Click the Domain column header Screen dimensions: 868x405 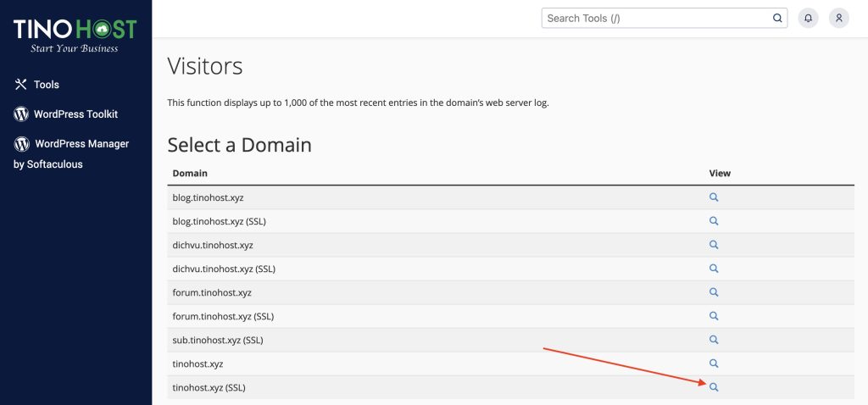[x=190, y=173]
